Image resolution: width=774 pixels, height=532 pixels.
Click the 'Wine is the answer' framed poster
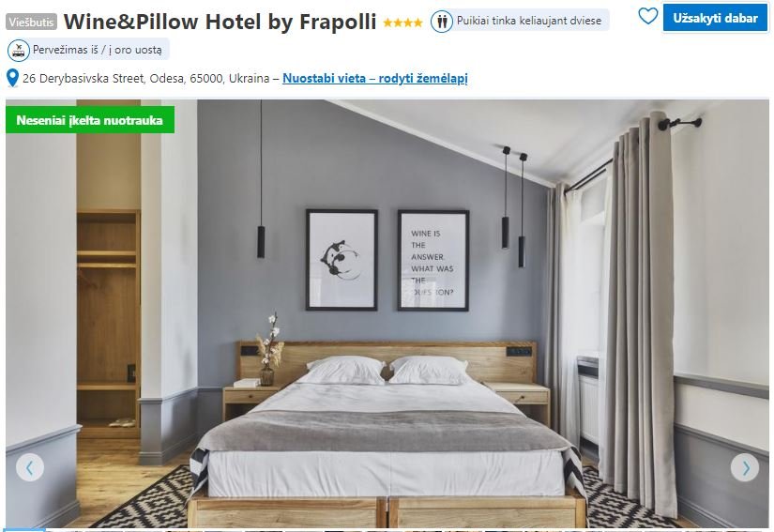[433, 260]
